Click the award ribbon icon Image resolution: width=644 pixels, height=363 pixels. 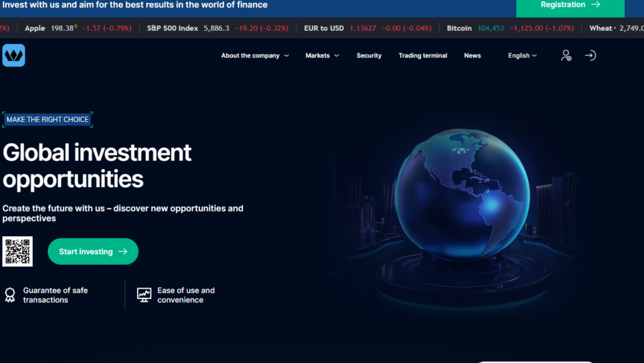tap(10, 295)
